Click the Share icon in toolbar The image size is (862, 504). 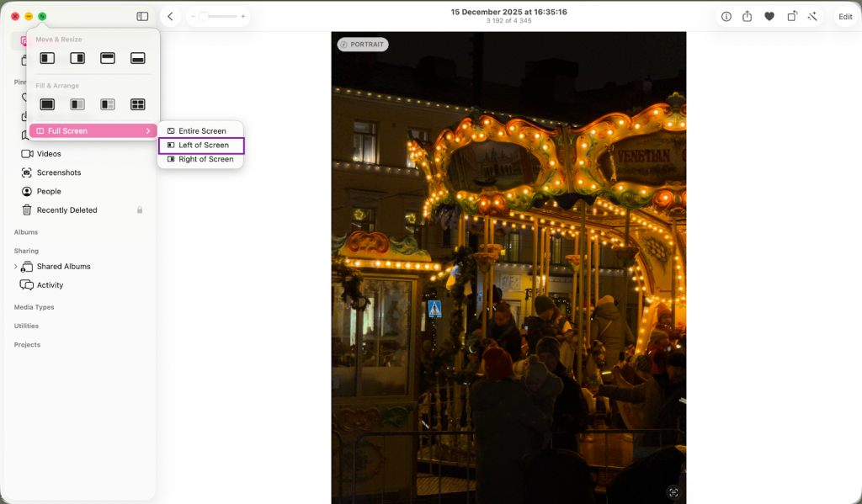pos(748,17)
